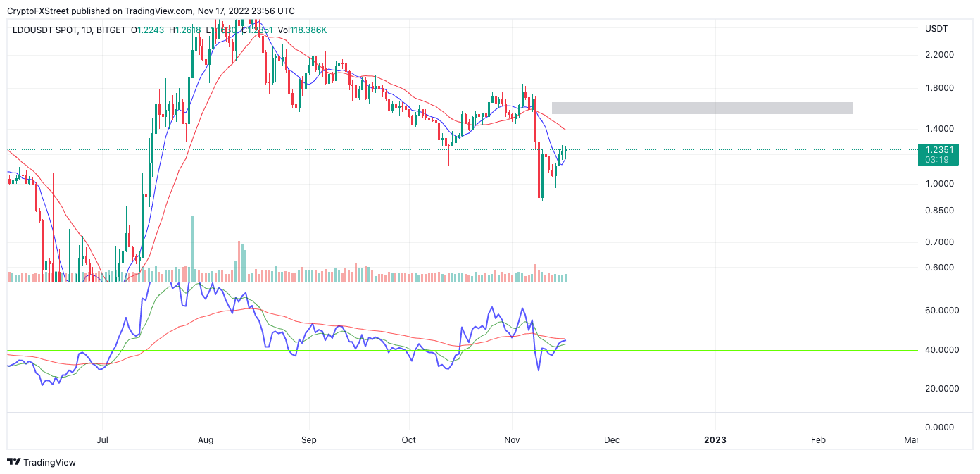Screen dimensions: 980x474
Task: Select the 2023 label on time axis
Action: (x=715, y=439)
